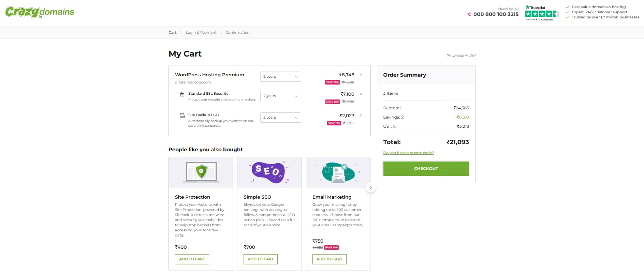Click the ₹2,027 backup price
Screen dimensions: 644x276
[x=347, y=116]
